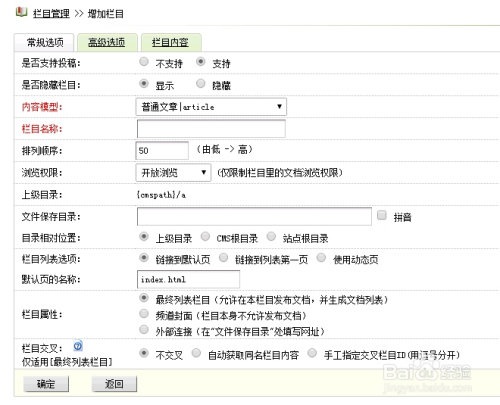Choose 使用动态页 list option

coord(321,258)
